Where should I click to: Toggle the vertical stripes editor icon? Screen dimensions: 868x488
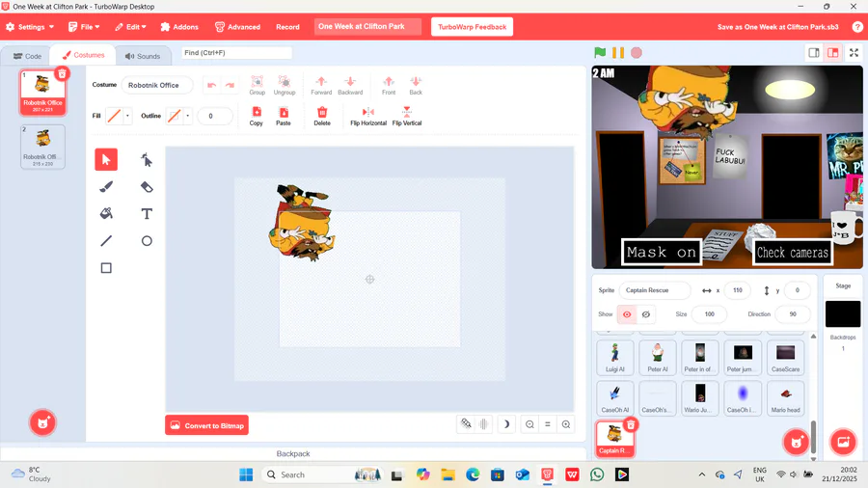click(x=483, y=423)
